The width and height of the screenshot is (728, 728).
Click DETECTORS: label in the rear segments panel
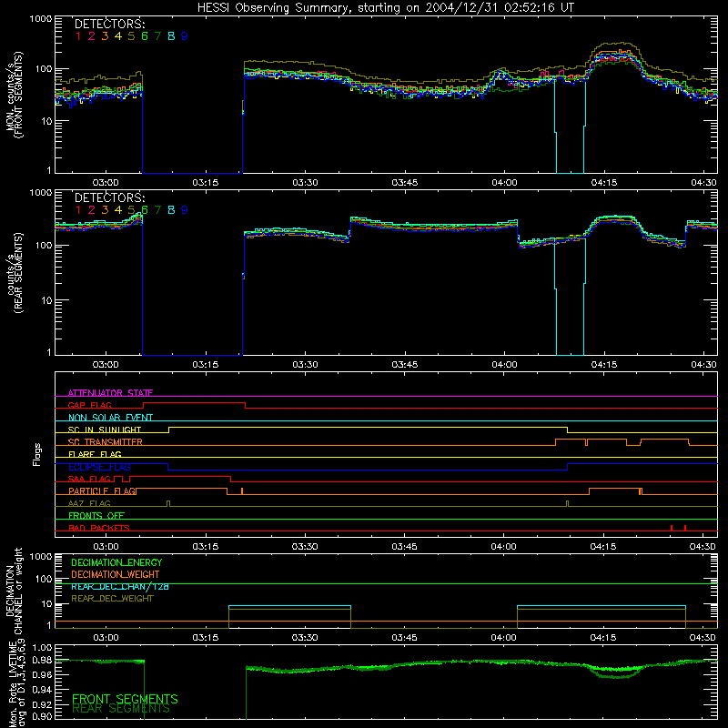109,198
